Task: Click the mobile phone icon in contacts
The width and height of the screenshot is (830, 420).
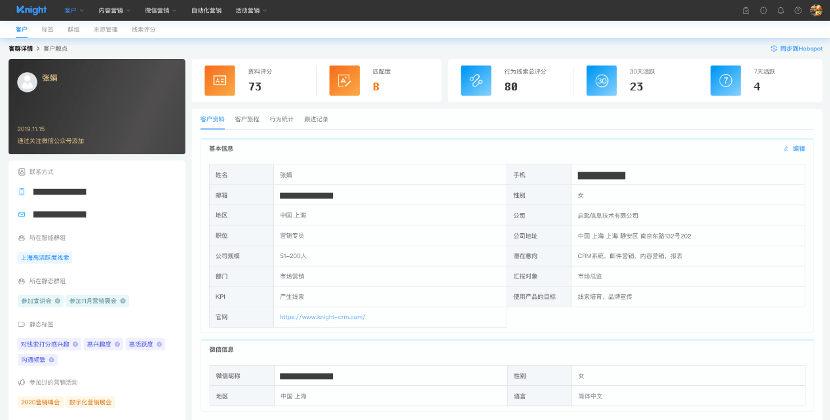Action: click(x=22, y=192)
